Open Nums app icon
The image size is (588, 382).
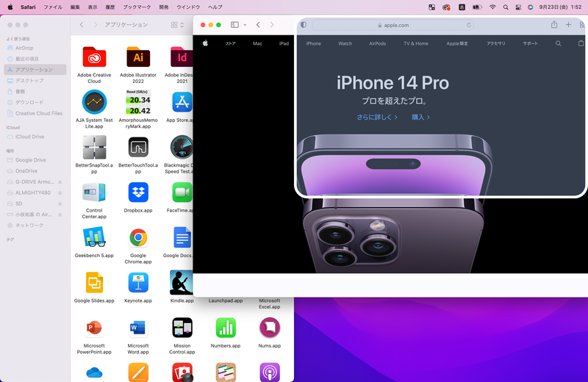pyautogui.click(x=269, y=328)
